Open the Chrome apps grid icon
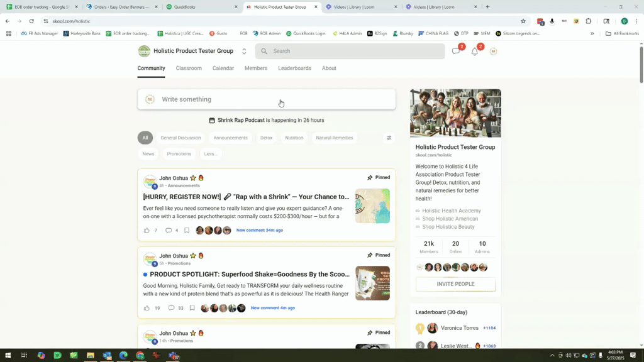 tap(9, 34)
